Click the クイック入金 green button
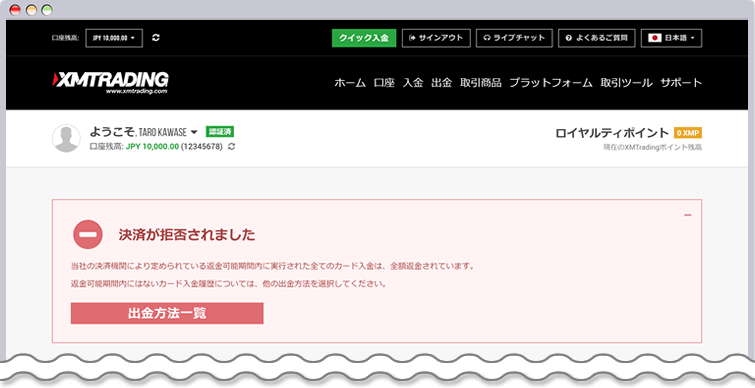Screen dimensions: 755x388 [x=364, y=38]
